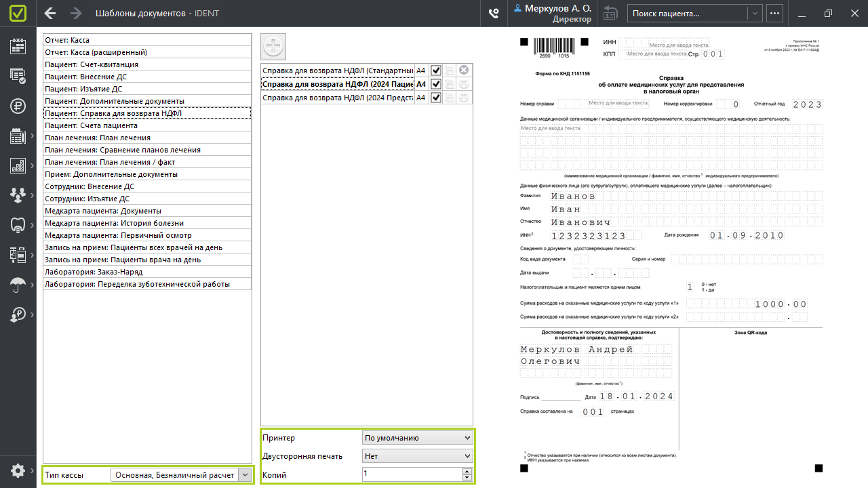Save icon in 2024 Представитель template row
The image size is (868, 488).
click(x=450, y=98)
